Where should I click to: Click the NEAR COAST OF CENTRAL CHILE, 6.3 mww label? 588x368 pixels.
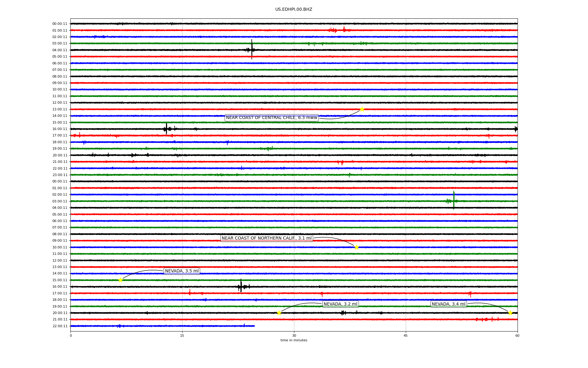pyautogui.click(x=271, y=118)
